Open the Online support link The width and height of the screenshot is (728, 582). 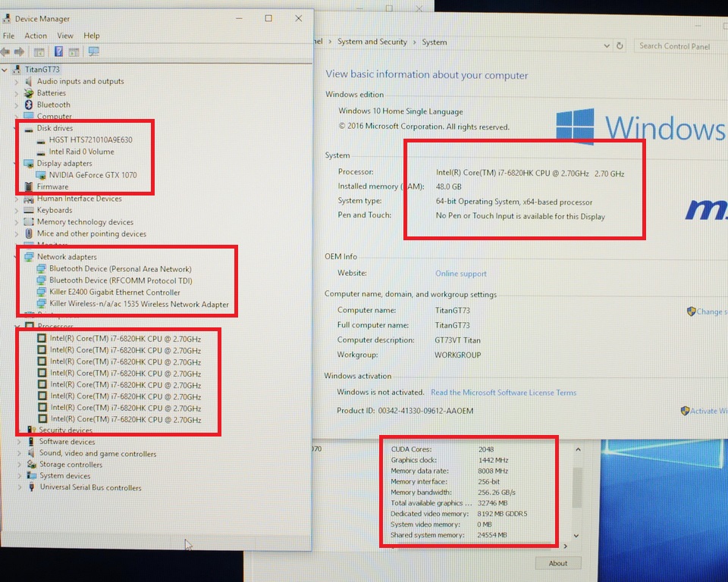pyautogui.click(x=460, y=274)
